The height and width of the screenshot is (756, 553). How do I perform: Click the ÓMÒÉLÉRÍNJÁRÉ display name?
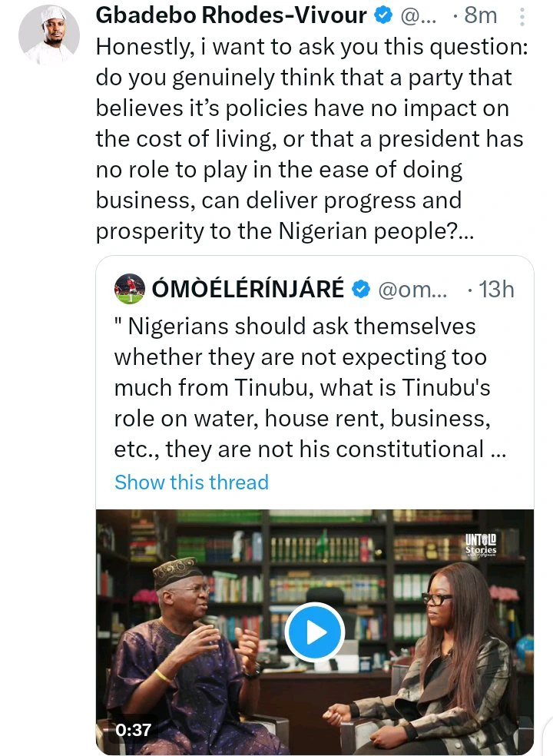(x=248, y=290)
